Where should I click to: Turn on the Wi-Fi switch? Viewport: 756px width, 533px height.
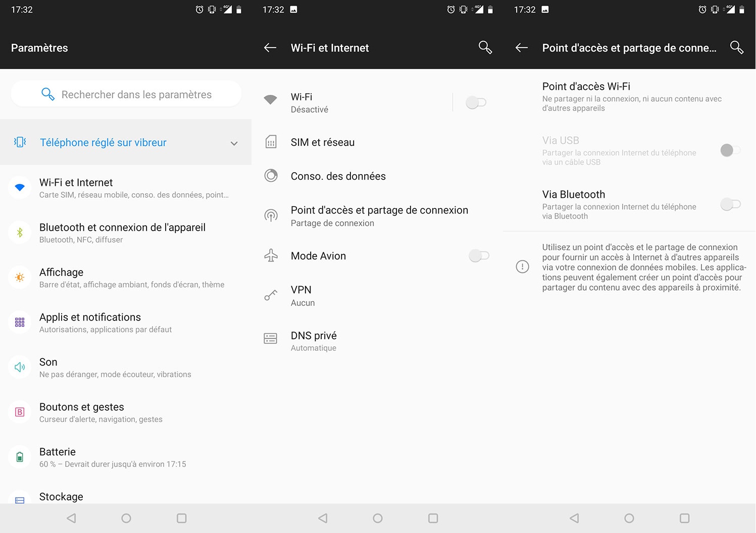[x=476, y=102]
